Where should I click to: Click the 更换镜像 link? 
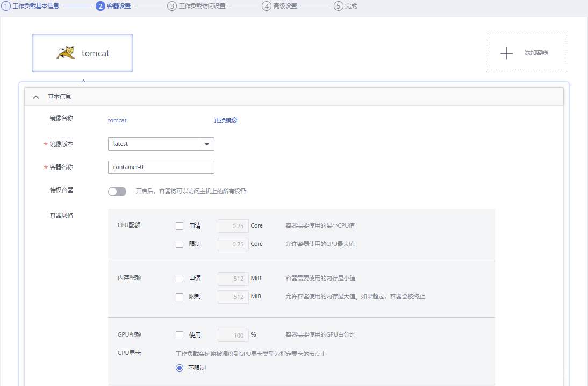[x=226, y=120]
